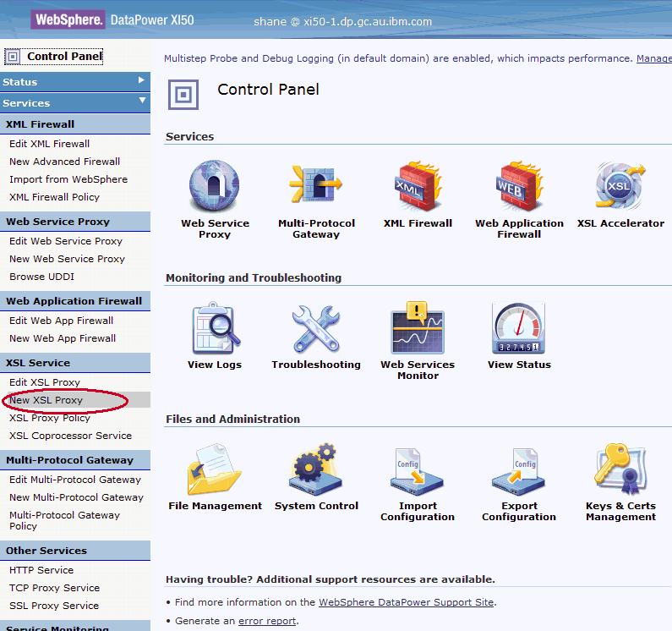The width and height of the screenshot is (672, 631).
Task: Select Multi-Protocol Gateway Policy
Action: [x=64, y=521]
